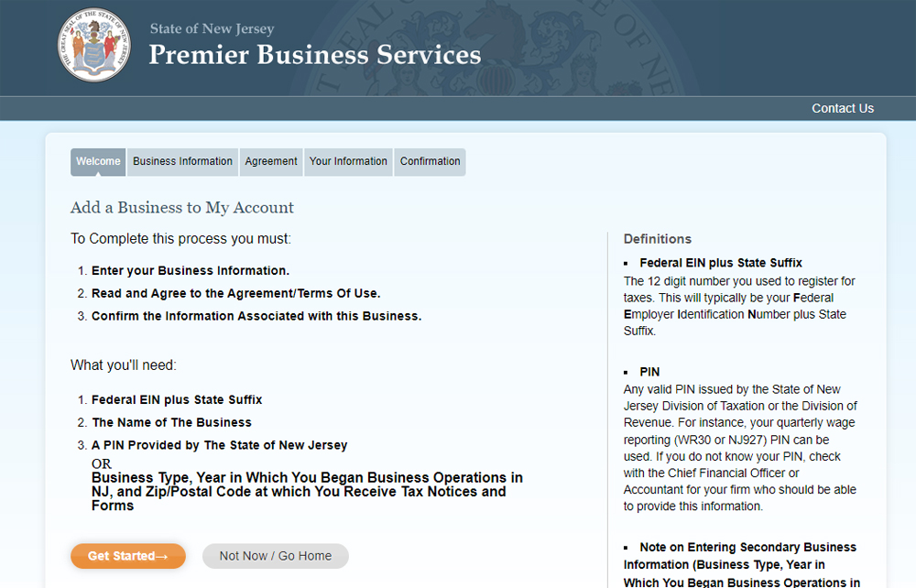
Task: Click Not Now / Go Home button
Action: tap(276, 556)
